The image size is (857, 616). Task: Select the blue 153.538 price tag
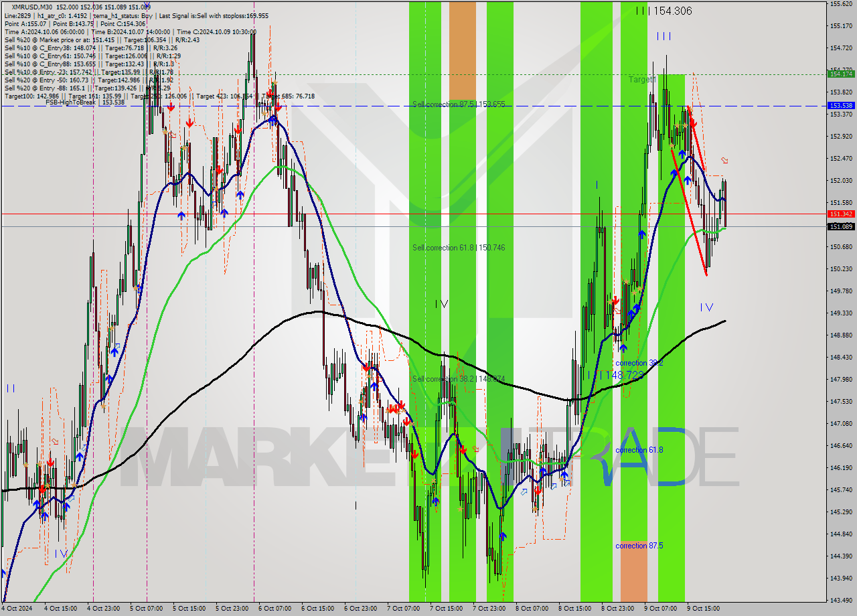pyautogui.click(x=841, y=106)
